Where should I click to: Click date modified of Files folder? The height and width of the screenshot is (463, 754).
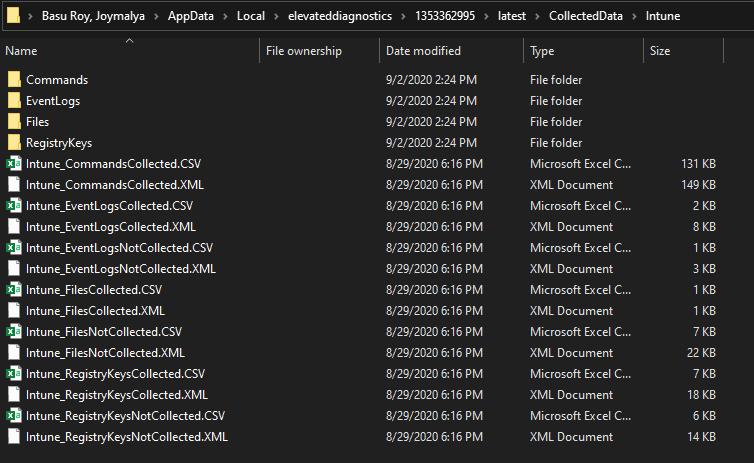pyautogui.click(x=431, y=122)
